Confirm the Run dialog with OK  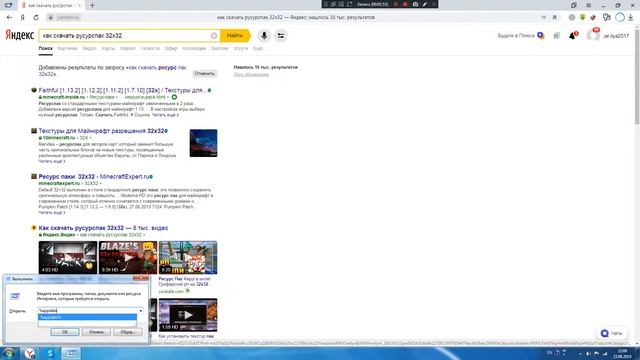coord(64,332)
